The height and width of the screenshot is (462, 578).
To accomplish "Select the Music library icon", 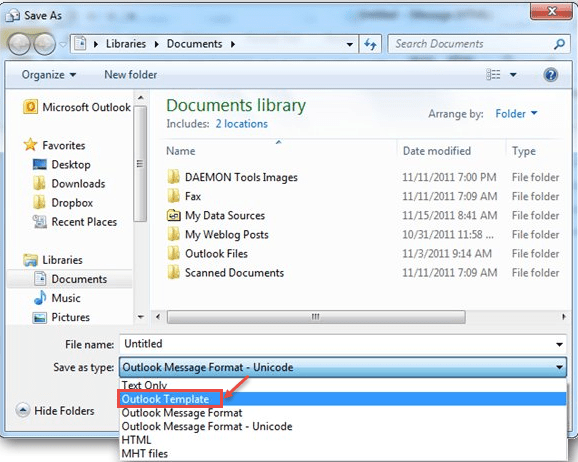I will point(40,298).
